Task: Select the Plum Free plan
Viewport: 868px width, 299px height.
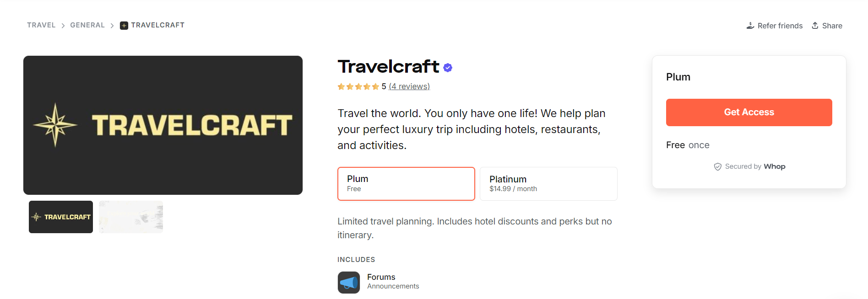Action: tap(406, 183)
